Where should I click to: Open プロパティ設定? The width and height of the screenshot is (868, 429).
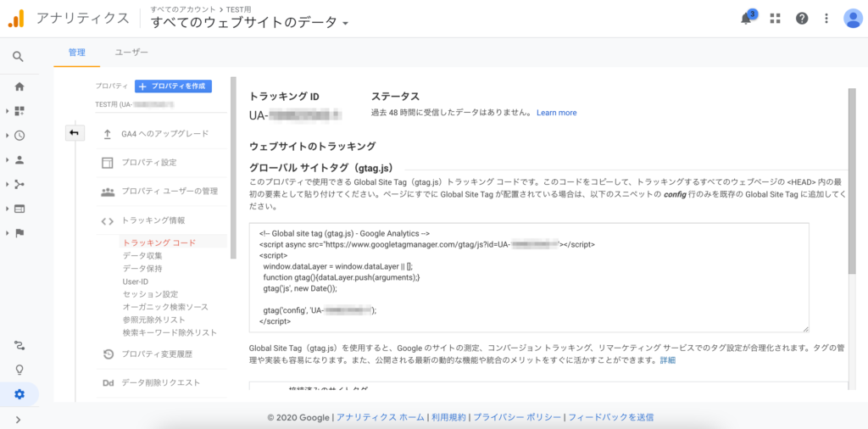(x=149, y=163)
